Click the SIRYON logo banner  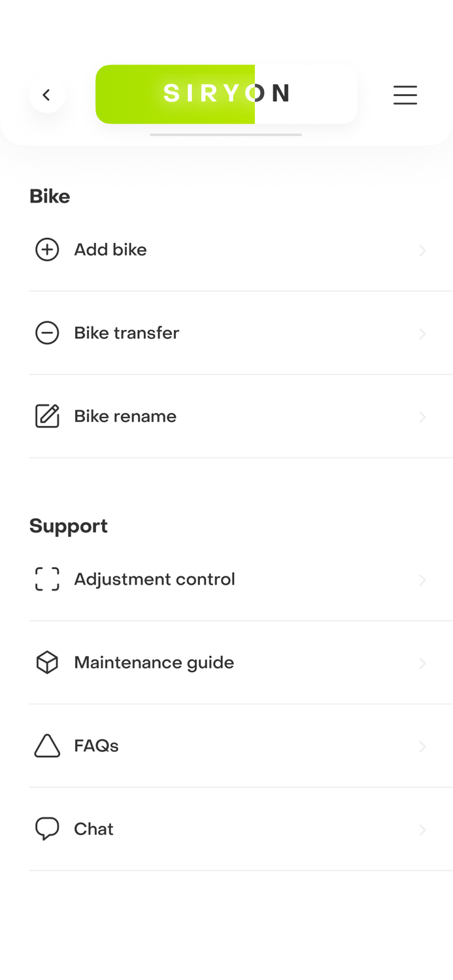pos(226,94)
